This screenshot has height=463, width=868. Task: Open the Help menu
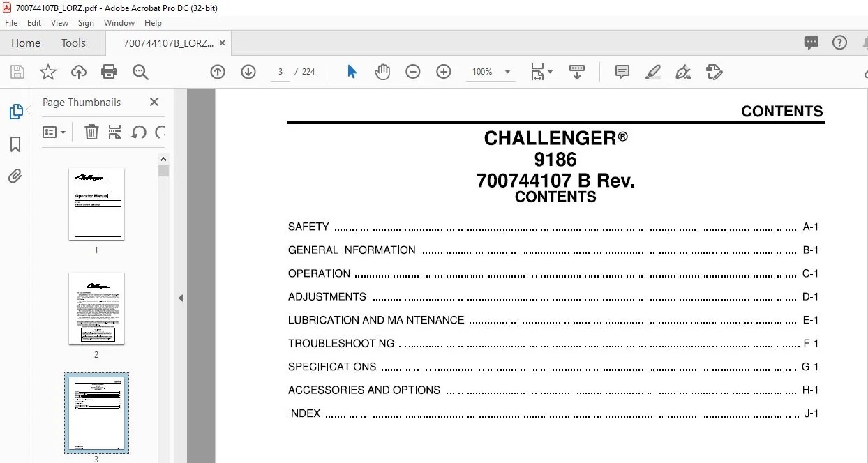pyautogui.click(x=153, y=23)
